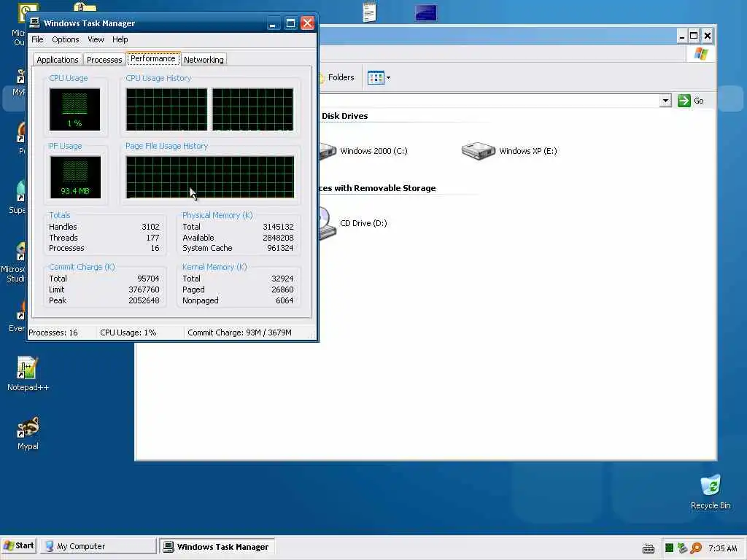The width and height of the screenshot is (747, 560).
Task: Click the green CPU meter tray icon
Action: click(x=669, y=548)
